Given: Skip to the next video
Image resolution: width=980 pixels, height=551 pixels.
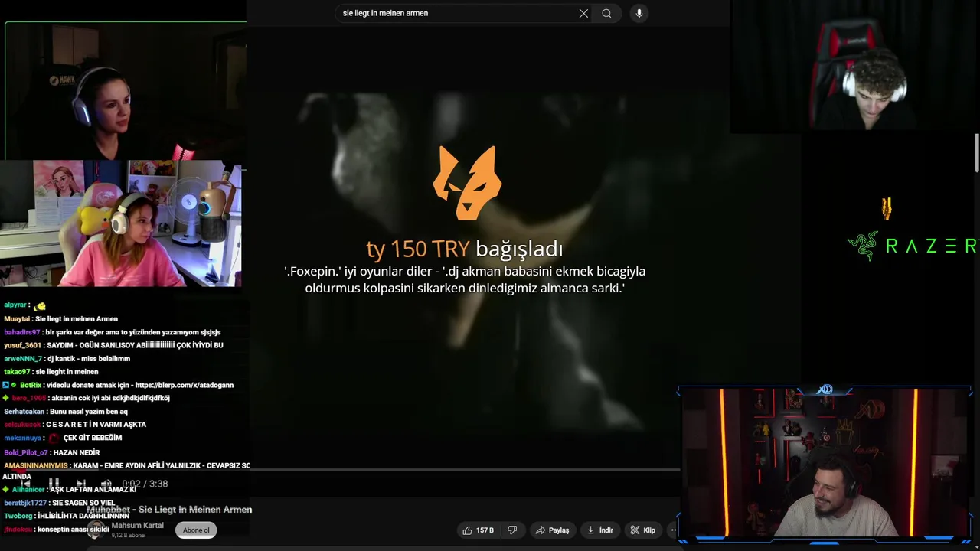Looking at the screenshot, I should pos(80,484).
